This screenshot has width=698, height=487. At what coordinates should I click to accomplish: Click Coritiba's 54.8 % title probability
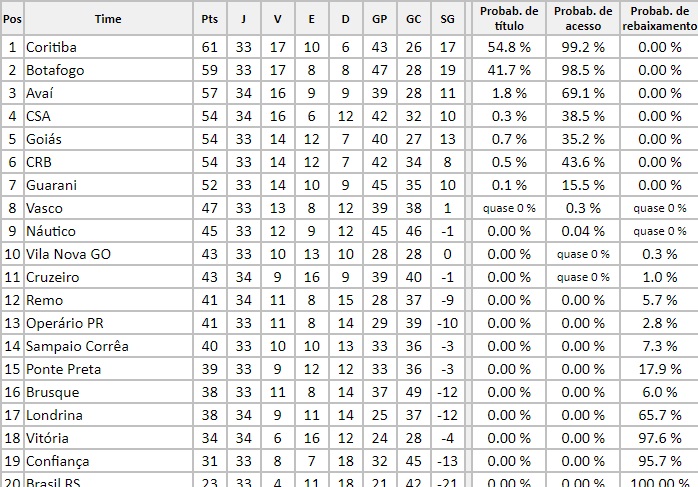509,47
